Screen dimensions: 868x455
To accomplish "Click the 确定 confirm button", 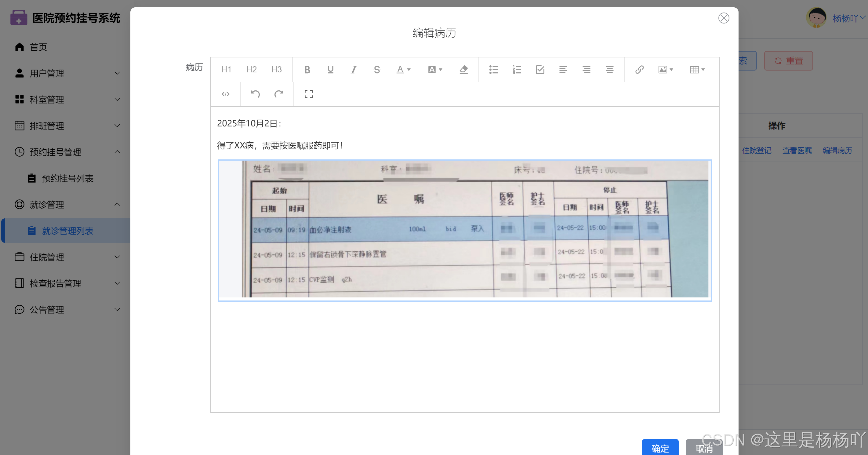I will pos(660,448).
